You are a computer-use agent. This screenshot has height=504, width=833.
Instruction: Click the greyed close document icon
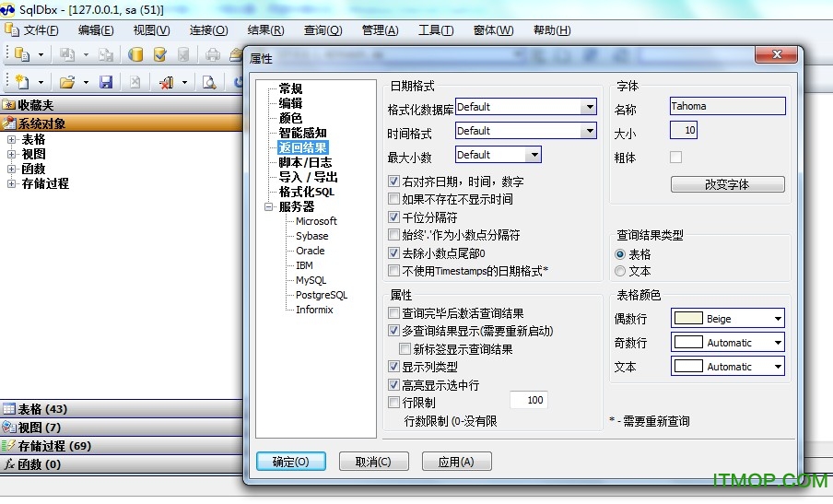click(135, 82)
